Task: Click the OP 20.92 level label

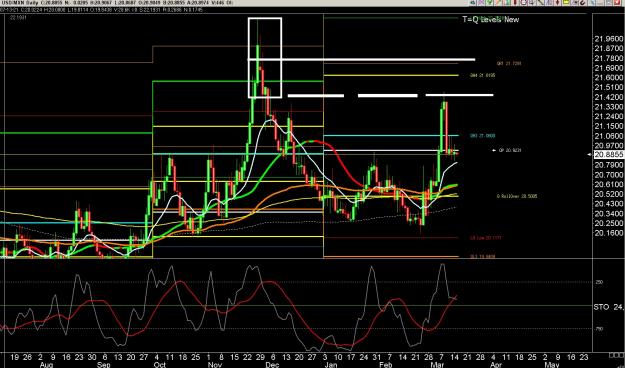Action: click(510, 150)
